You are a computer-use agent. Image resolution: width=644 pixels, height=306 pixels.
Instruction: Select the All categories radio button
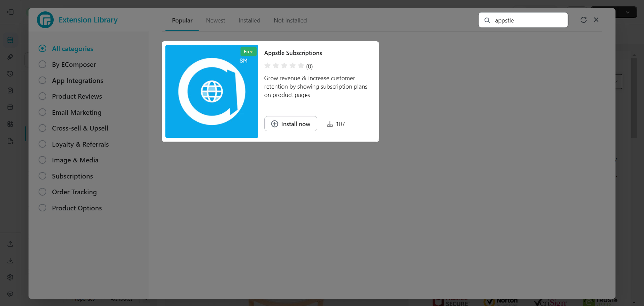[42, 48]
